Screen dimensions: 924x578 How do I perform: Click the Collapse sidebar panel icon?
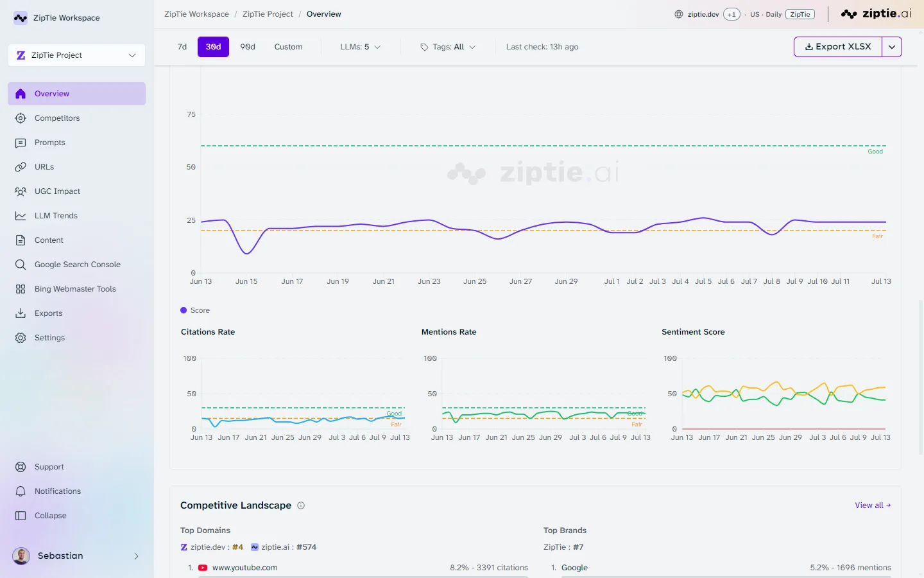(x=21, y=516)
